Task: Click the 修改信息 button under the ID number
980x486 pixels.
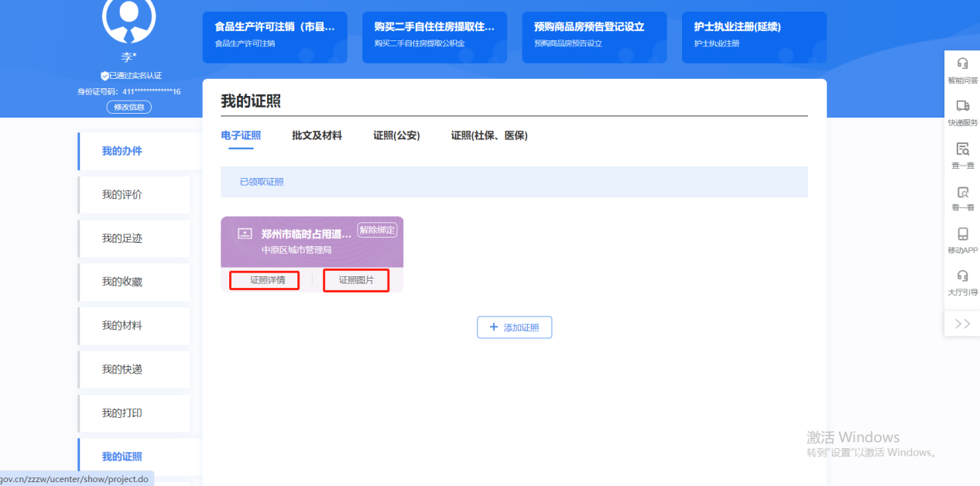Action: (128, 106)
